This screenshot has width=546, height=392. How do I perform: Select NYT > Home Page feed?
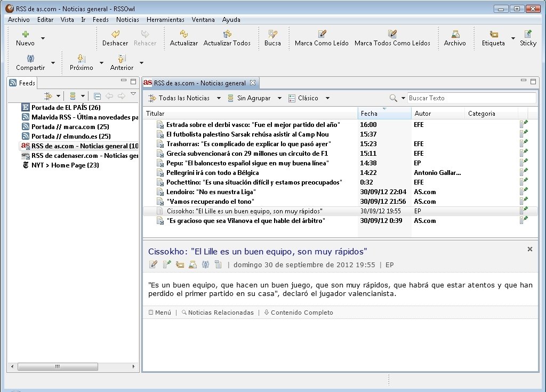[61, 165]
